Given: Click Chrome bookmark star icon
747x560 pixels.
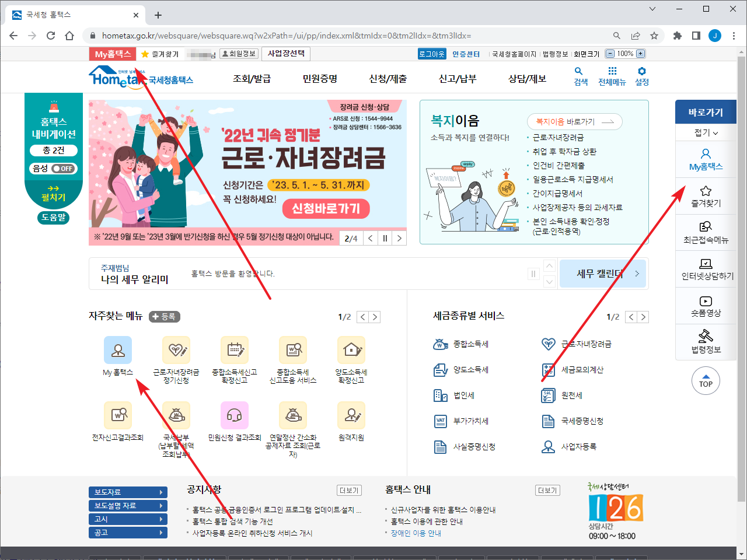Looking at the screenshot, I should [x=654, y=36].
